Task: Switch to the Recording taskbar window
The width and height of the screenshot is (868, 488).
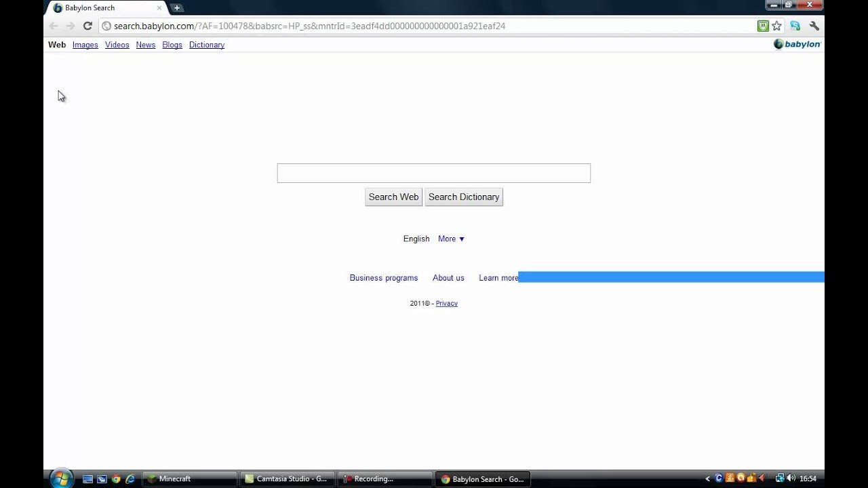Action: point(385,479)
